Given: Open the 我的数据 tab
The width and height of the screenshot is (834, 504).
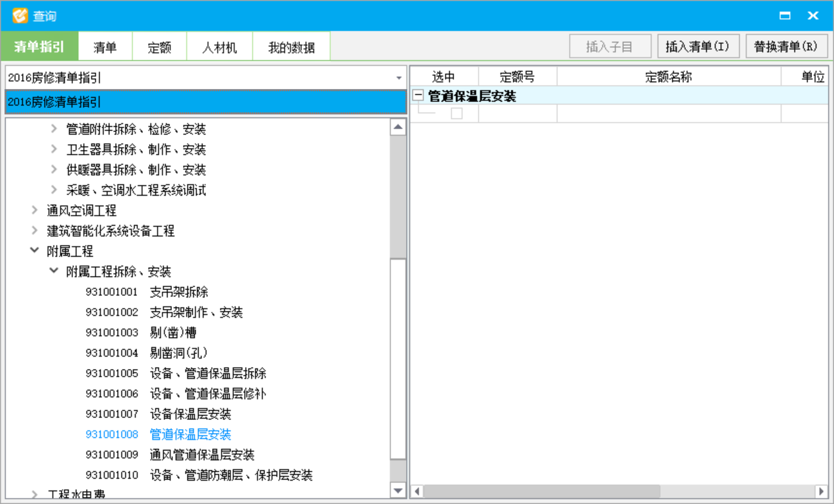Looking at the screenshot, I should [x=291, y=48].
